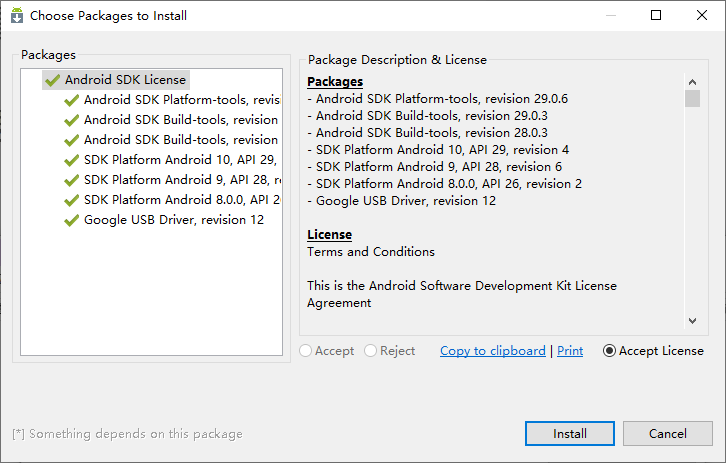Viewport: 726px width, 463px height.
Task: Click checkmark icon for Android SDK Platform-tools
Action: (x=71, y=100)
